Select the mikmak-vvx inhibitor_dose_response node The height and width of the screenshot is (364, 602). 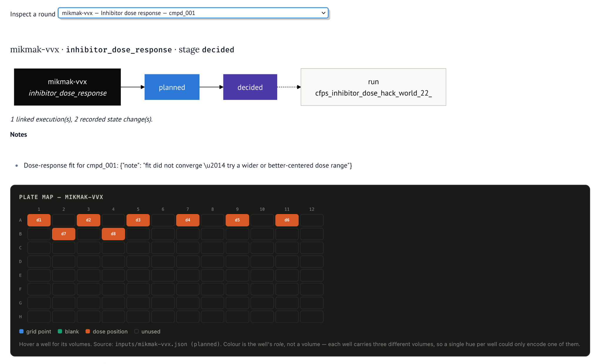[67, 87]
